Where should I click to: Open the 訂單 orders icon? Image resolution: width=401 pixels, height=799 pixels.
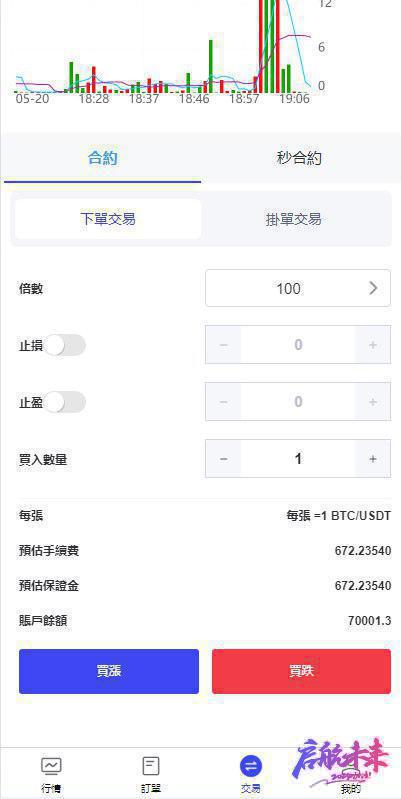coord(151,765)
